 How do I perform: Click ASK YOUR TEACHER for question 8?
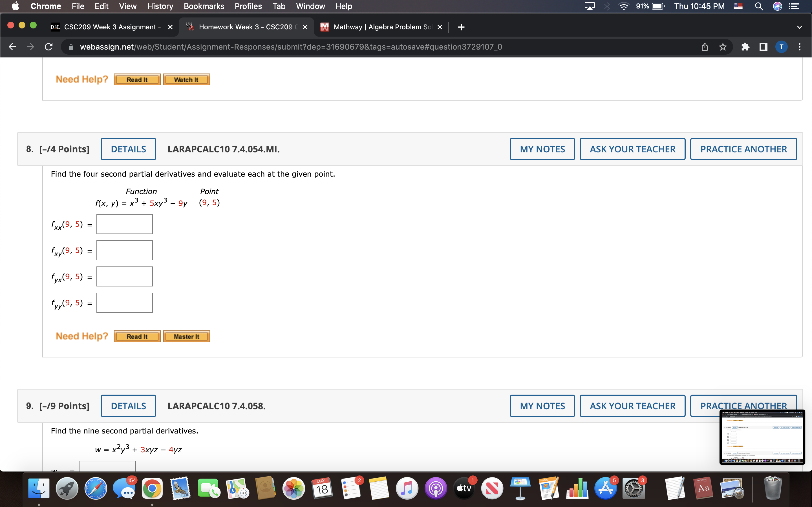click(x=632, y=149)
